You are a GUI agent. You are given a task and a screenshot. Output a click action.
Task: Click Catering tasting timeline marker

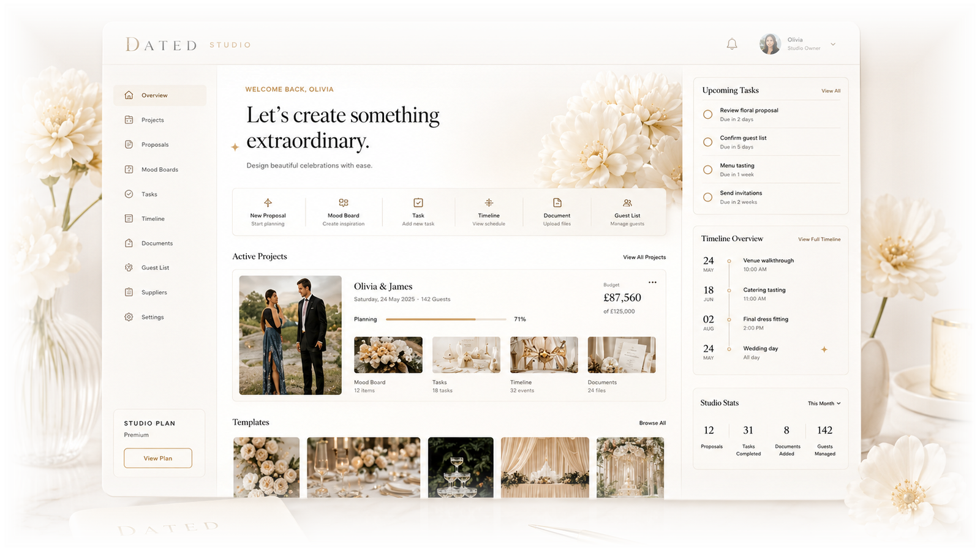(729, 290)
